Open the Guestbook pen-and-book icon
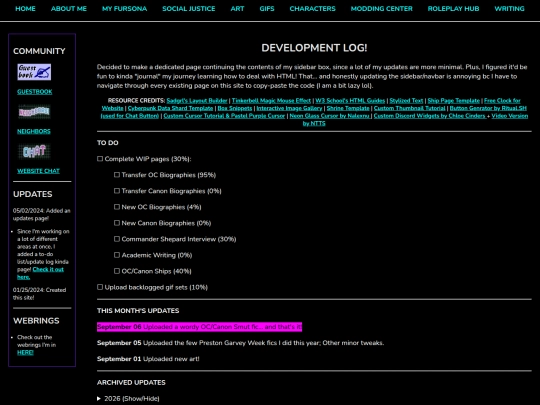Image resolution: width=540 pixels, height=405 pixels. coord(34,72)
